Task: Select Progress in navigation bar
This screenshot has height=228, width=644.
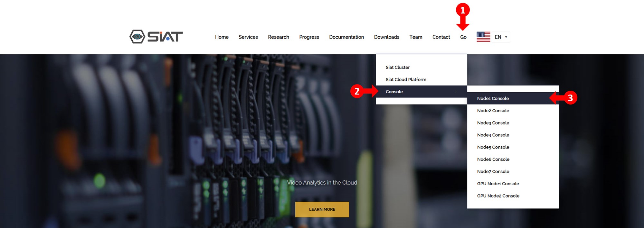Action: pyautogui.click(x=309, y=37)
